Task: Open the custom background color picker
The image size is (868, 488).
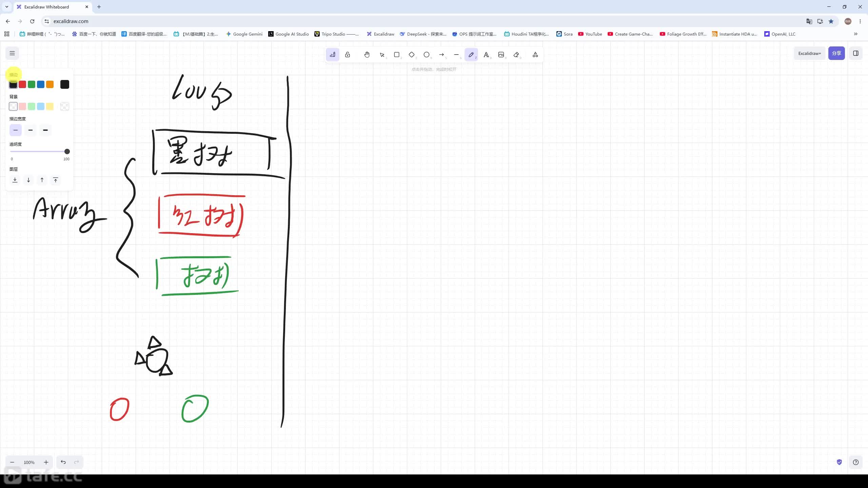Action: tap(65, 106)
